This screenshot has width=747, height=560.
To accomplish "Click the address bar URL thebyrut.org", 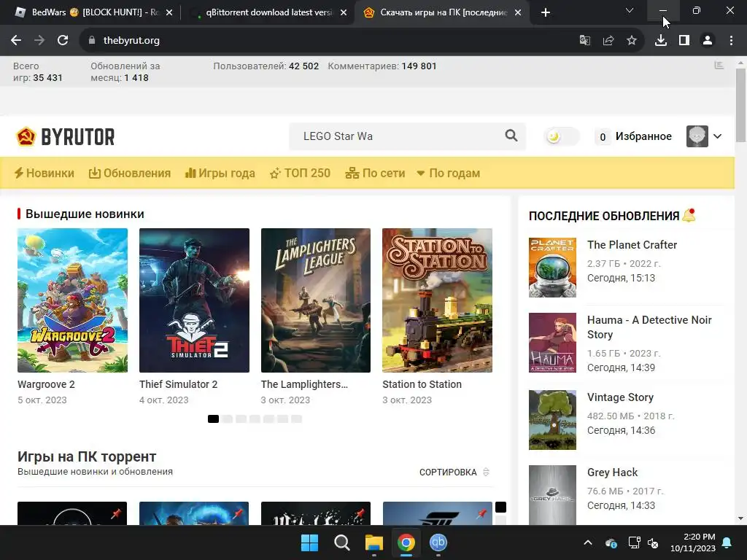I will click(131, 41).
